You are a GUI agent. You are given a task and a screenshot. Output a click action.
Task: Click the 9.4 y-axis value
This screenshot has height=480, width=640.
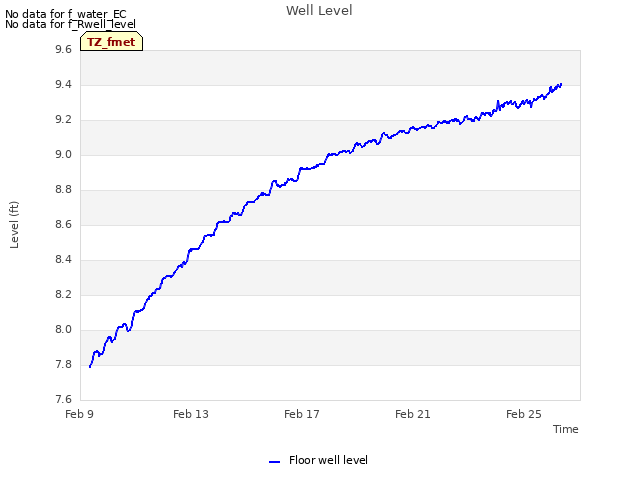[x=63, y=85]
